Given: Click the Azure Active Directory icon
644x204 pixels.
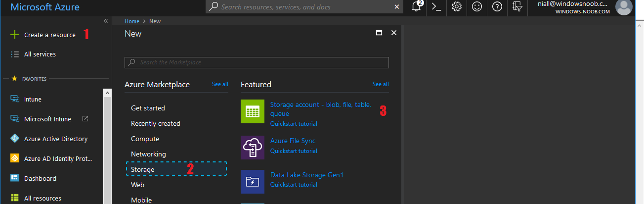Looking at the screenshot, I should [x=15, y=139].
